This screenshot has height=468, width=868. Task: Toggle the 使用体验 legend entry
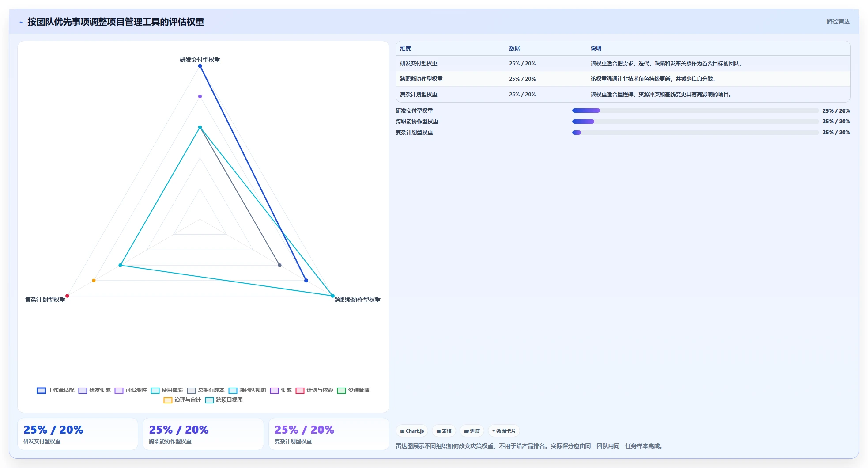pos(167,390)
